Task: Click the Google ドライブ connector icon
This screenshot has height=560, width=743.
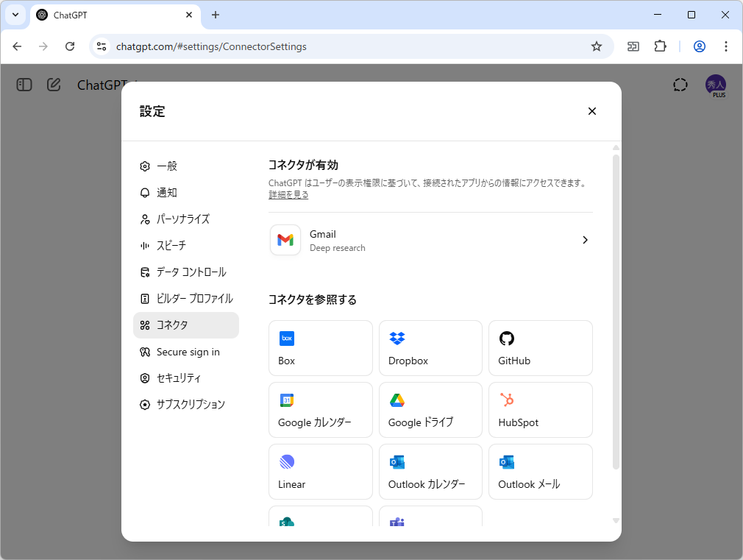Action: (397, 400)
